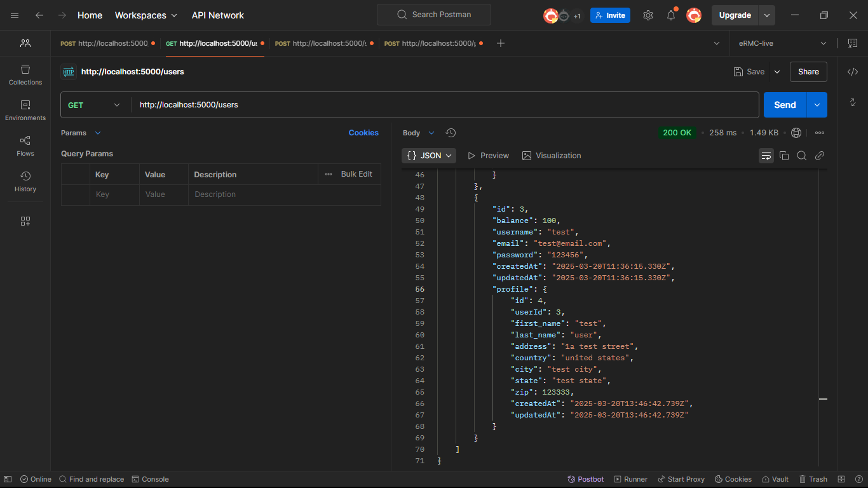Open Postbot in the status bar
868x488 pixels.
[x=585, y=479]
